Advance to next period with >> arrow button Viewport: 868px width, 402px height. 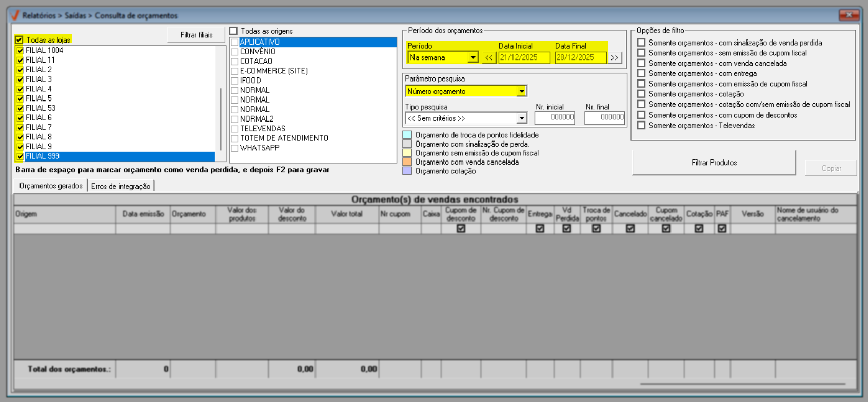pyautogui.click(x=614, y=57)
